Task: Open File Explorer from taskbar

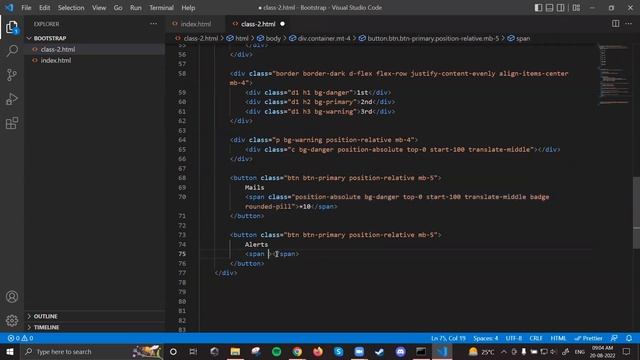Action: click(235, 351)
